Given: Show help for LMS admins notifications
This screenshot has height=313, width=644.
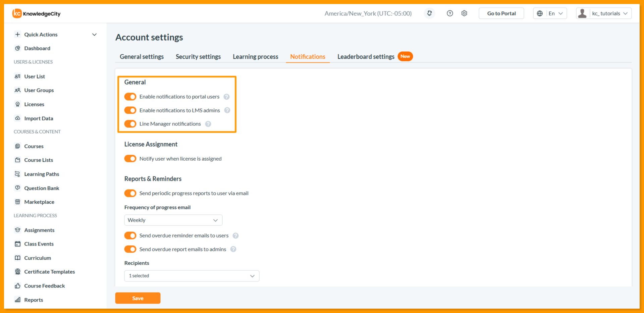Looking at the screenshot, I should (227, 110).
